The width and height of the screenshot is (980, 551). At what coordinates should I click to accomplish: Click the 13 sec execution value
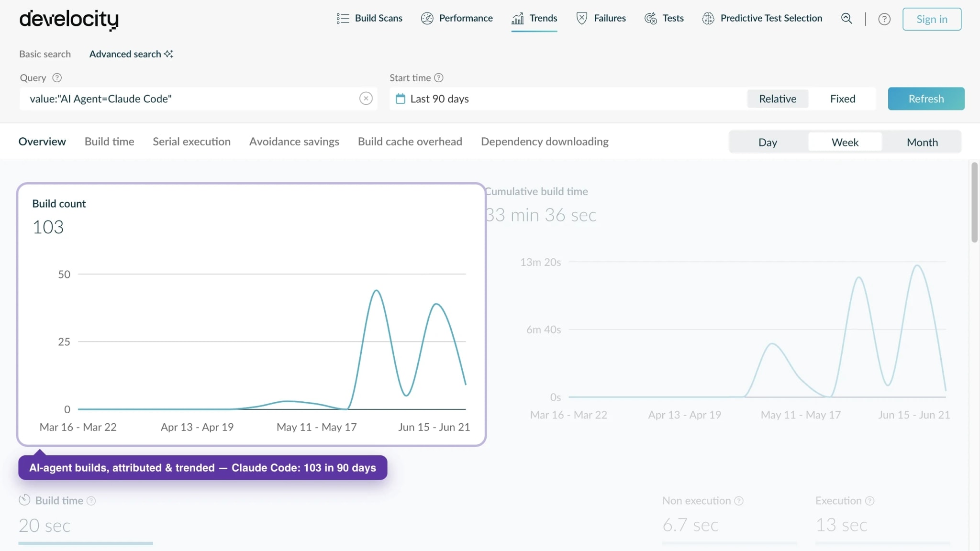tap(842, 525)
